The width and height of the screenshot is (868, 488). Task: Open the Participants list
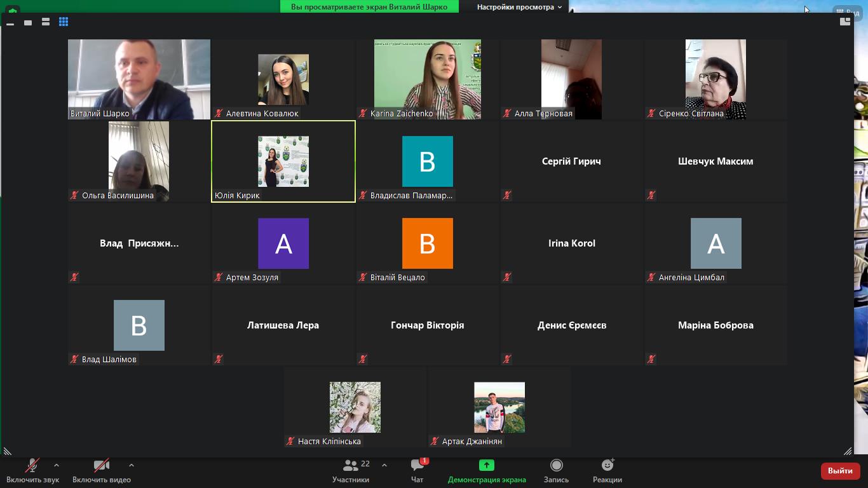coord(351,470)
